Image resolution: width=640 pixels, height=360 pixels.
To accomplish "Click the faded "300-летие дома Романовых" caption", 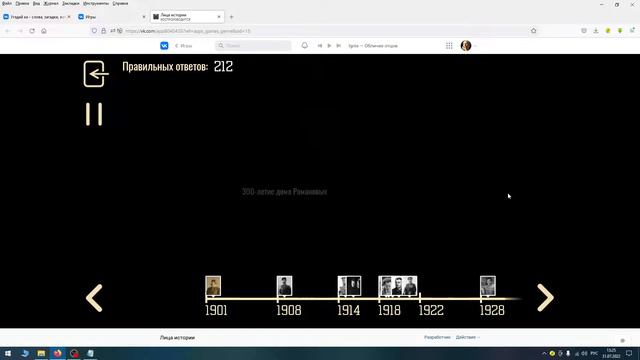I will (x=284, y=191).
